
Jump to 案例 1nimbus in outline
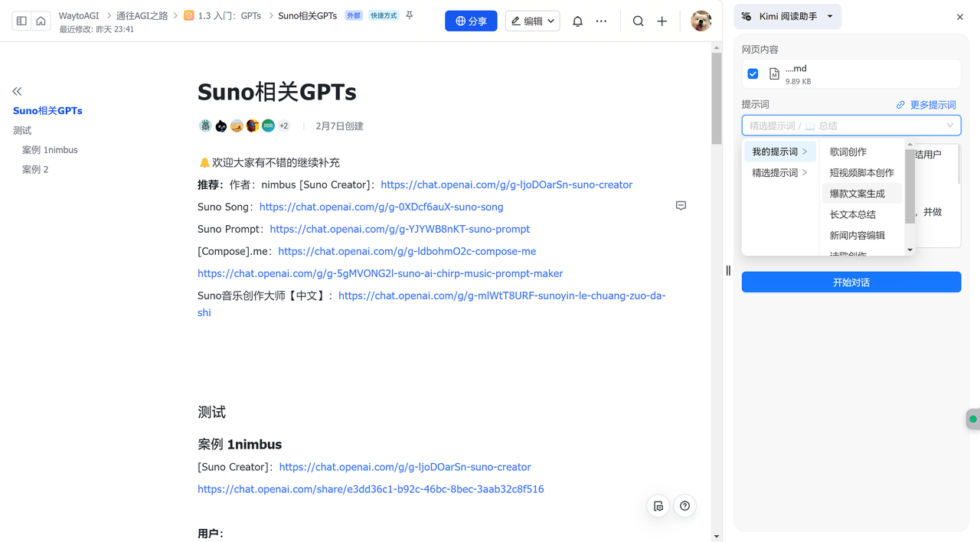50,150
